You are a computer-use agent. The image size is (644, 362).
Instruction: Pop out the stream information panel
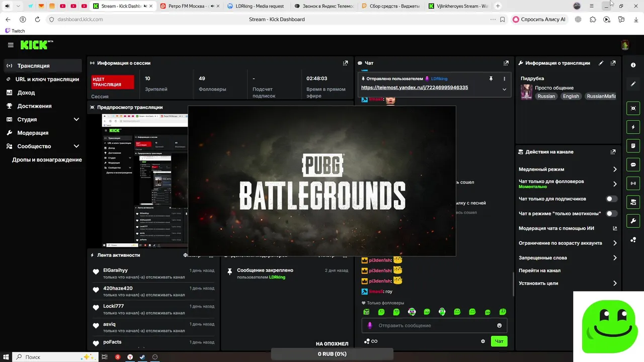[x=613, y=63]
